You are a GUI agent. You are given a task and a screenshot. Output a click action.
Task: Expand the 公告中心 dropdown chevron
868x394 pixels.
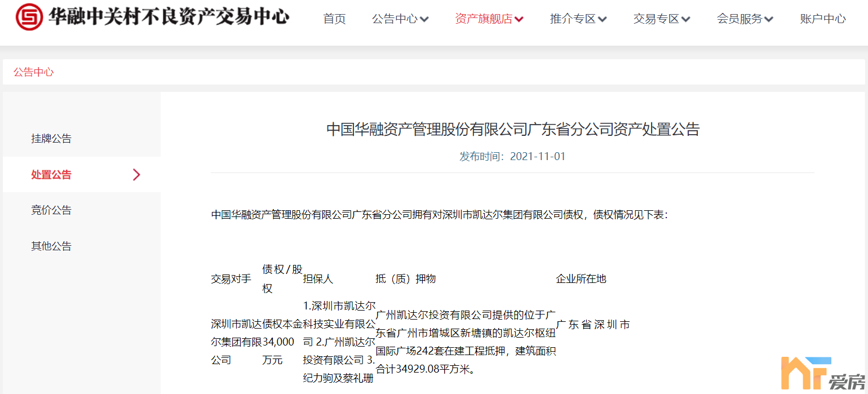[x=424, y=20]
